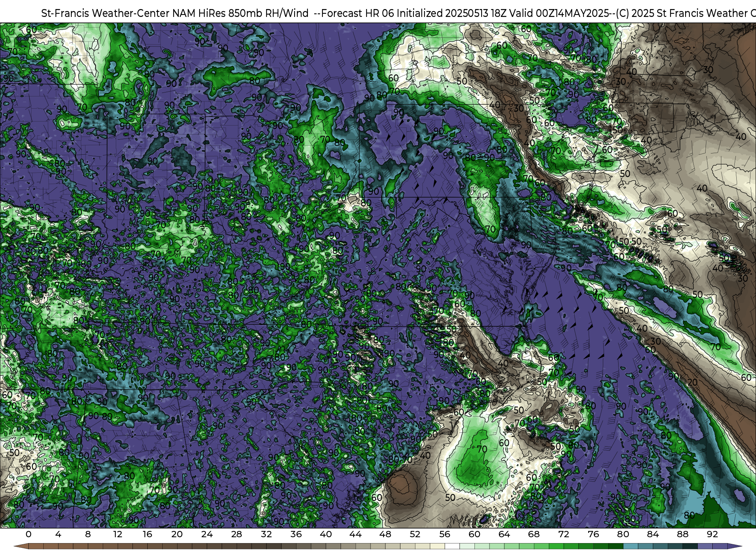
Task: Click the colorbar tick label 36
Action: tap(296, 534)
